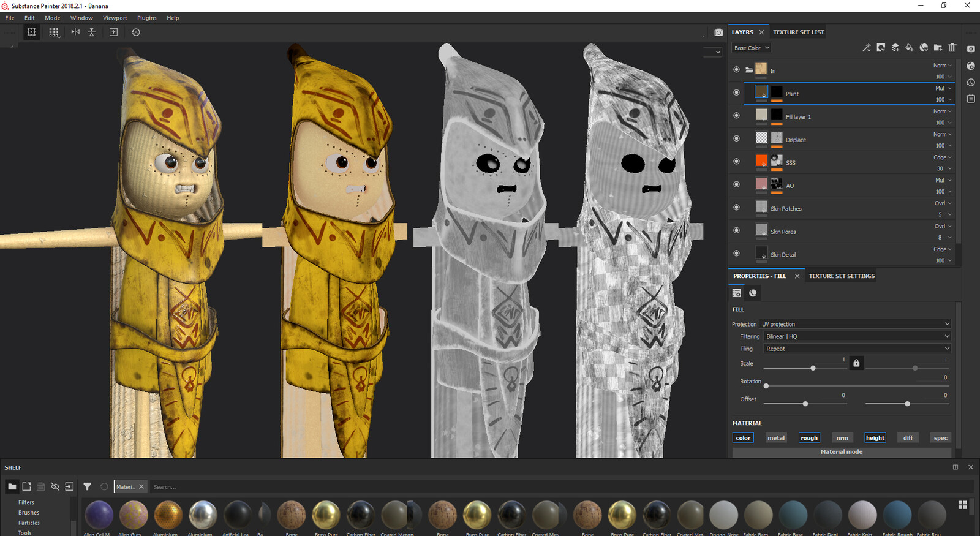Open History panel from right dock
Viewport: 980px width, 536px height.
(x=971, y=82)
